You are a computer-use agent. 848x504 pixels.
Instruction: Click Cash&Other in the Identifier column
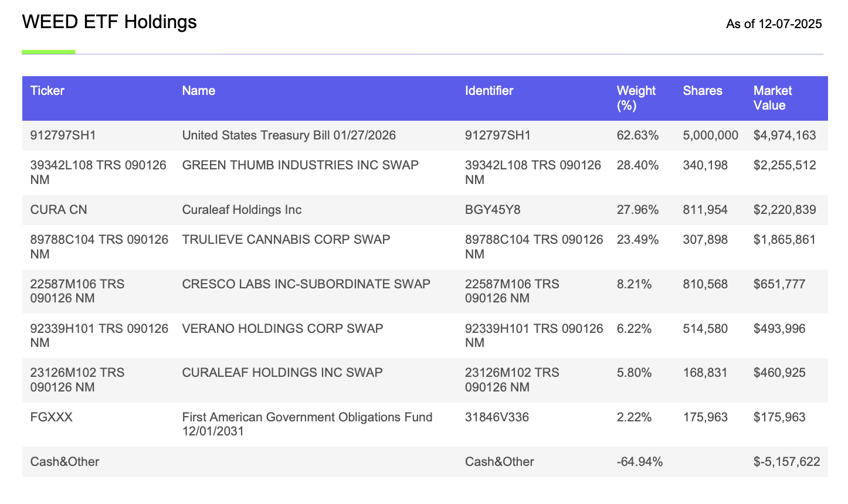[x=499, y=462]
